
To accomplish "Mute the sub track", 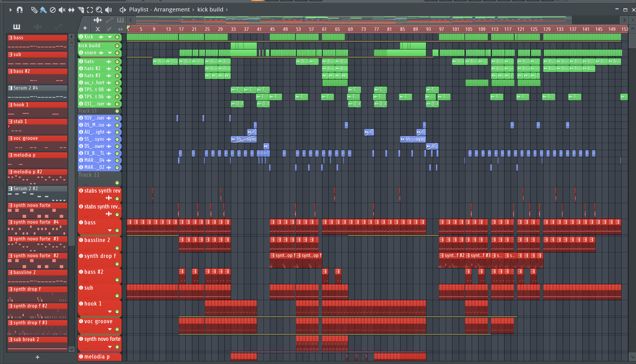I will (117, 296).
